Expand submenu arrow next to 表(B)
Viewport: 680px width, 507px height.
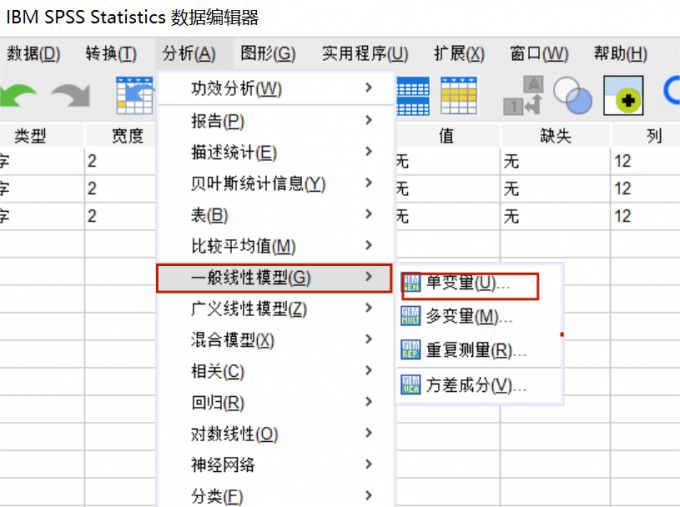point(369,214)
